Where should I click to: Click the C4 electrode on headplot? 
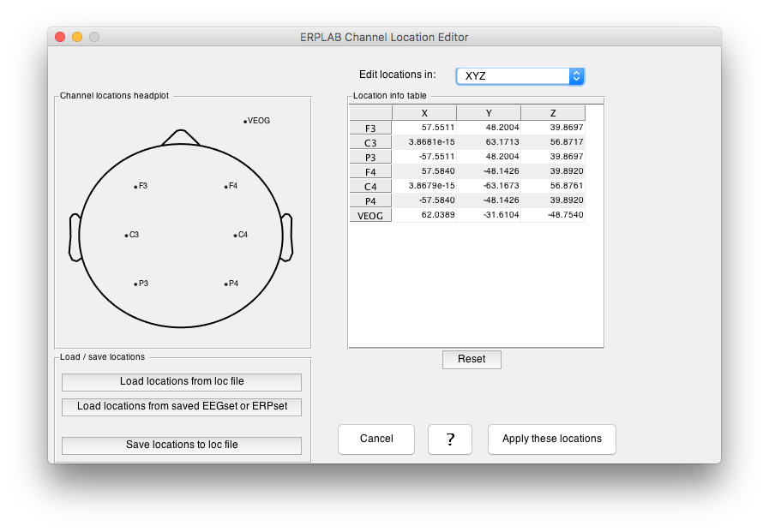[x=236, y=236]
